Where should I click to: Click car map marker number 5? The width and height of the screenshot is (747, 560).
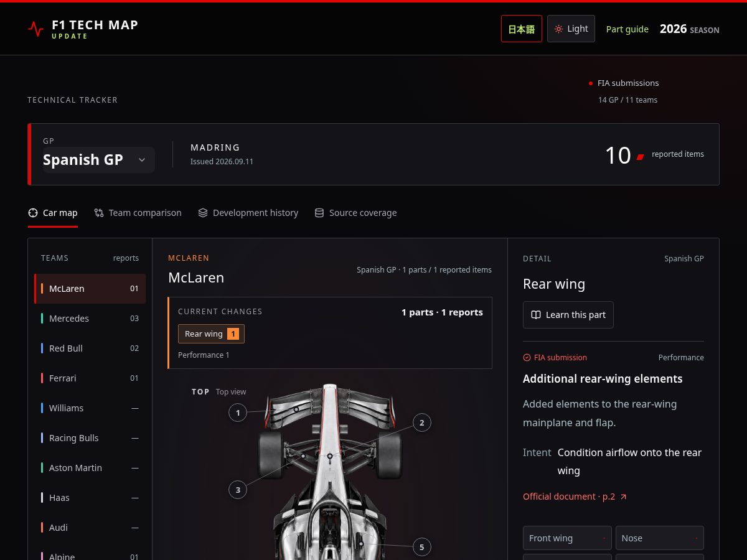421,548
